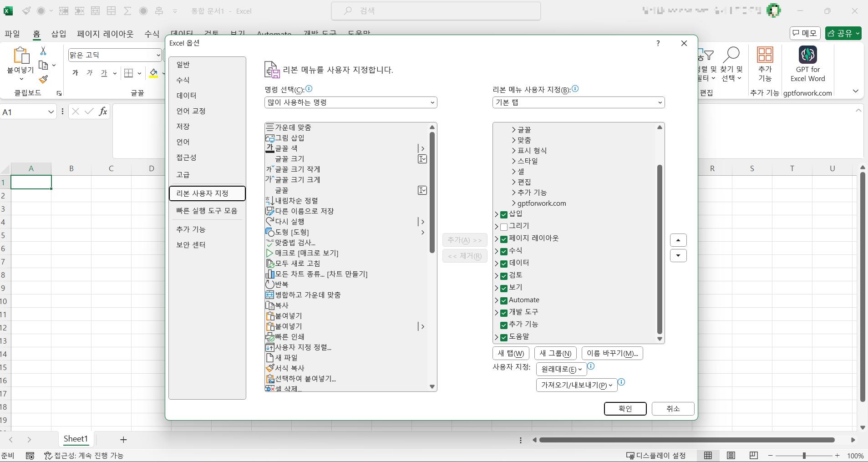Open the 일반 options category
This screenshot has height=462, width=868.
[x=207, y=65]
